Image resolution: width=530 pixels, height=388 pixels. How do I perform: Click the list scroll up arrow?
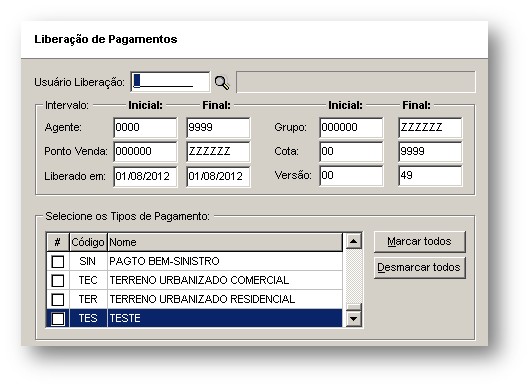[x=354, y=241]
